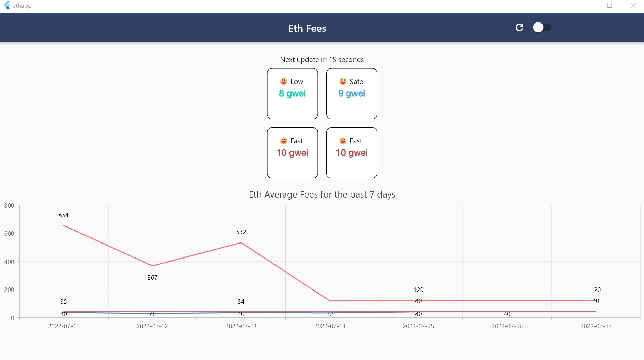
Task: Click the Eth Fees title
Action: 307,28
